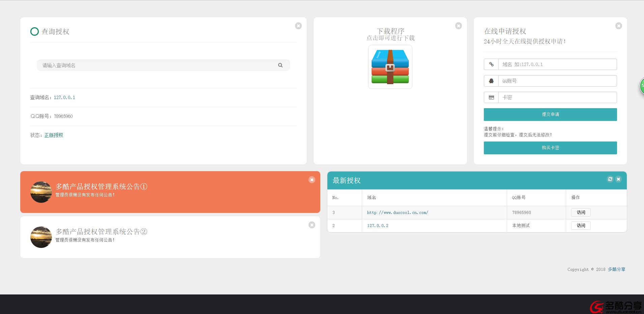Select the QQ账号 value 78965960
This screenshot has width=644, height=314.
pyautogui.click(x=63, y=116)
